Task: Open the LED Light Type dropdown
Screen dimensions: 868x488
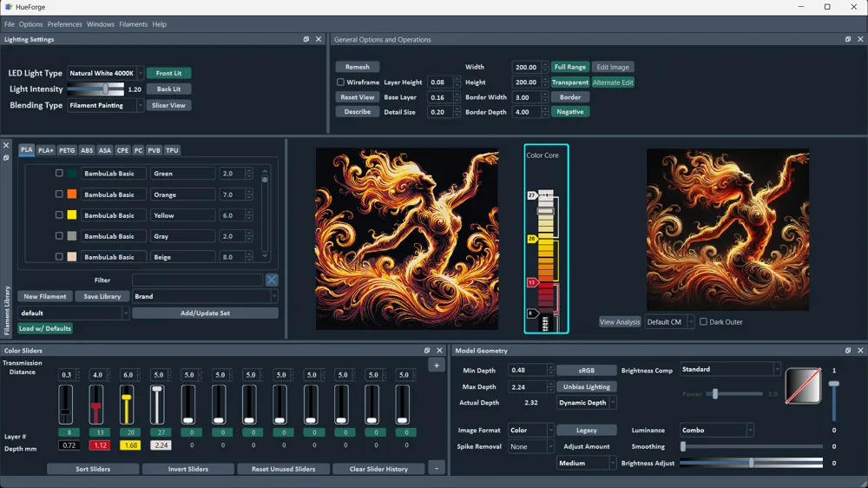Action: pos(105,73)
